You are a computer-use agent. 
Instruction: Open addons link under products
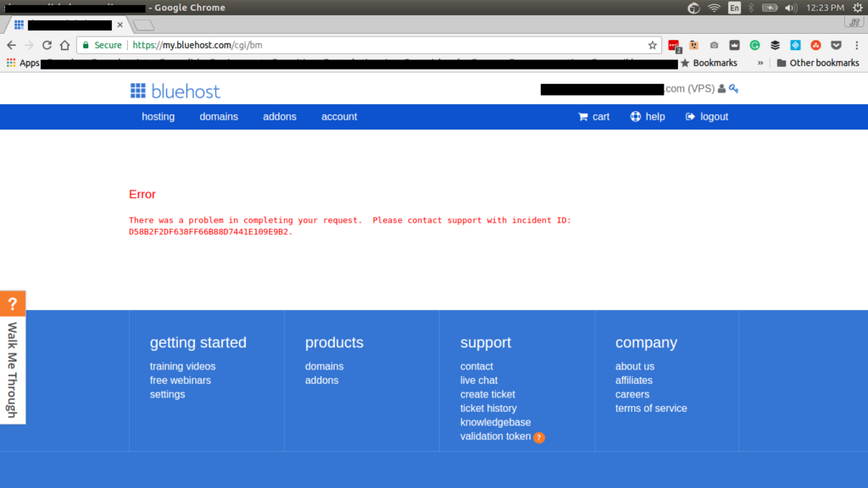click(321, 380)
